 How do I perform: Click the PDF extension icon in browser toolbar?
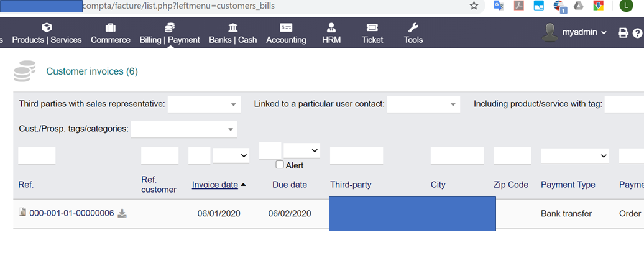coord(518,6)
